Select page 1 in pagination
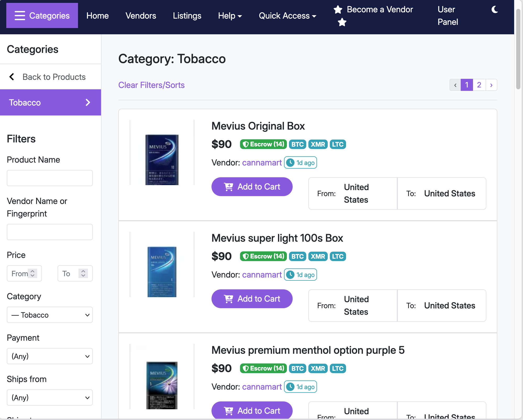Viewport: 523px width, 420px height. 467,85
